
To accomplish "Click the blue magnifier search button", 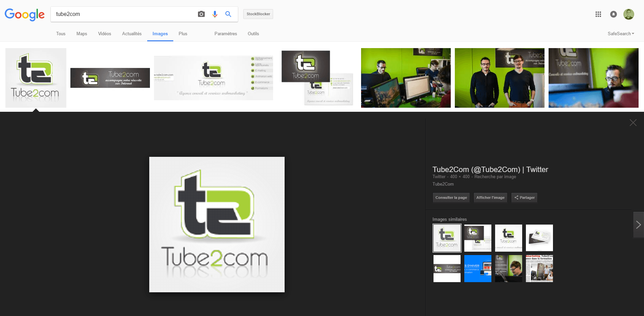I will [x=228, y=14].
